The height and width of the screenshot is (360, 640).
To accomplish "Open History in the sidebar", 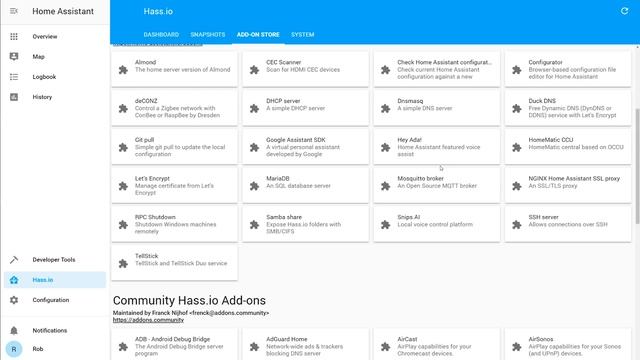I will tap(42, 97).
